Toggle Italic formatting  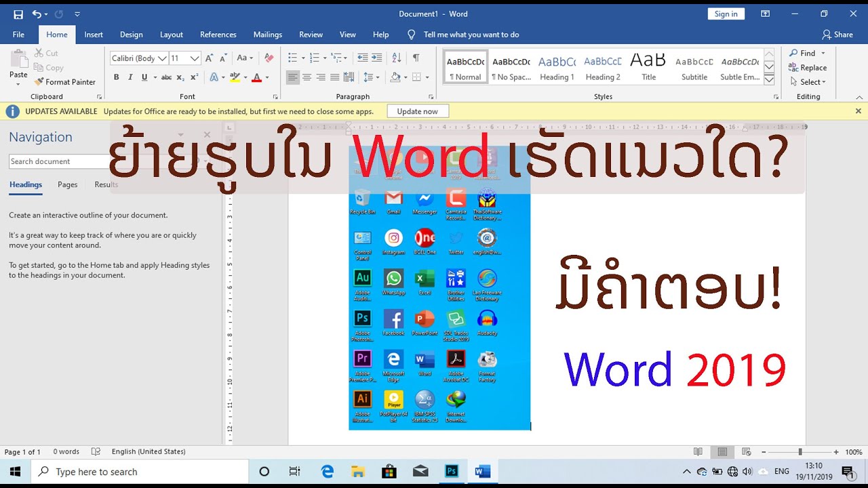(x=130, y=77)
